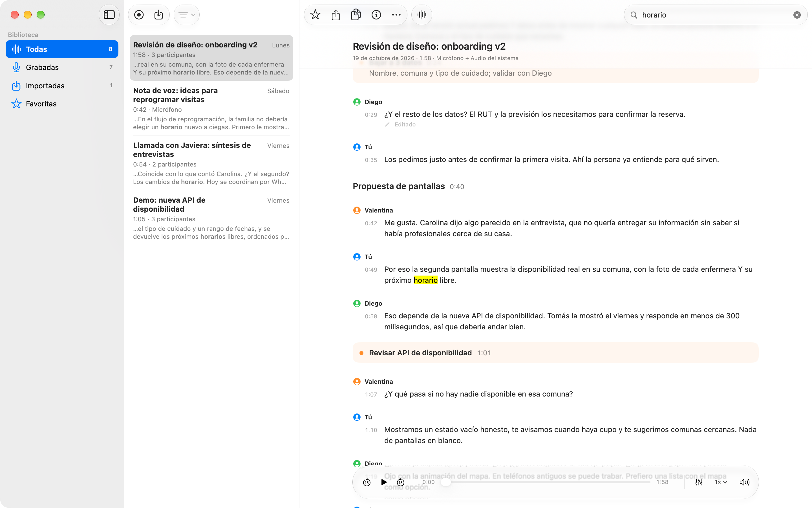Open the more options ellipsis menu
The height and width of the screenshot is (508, 812).
pos(396,15)
